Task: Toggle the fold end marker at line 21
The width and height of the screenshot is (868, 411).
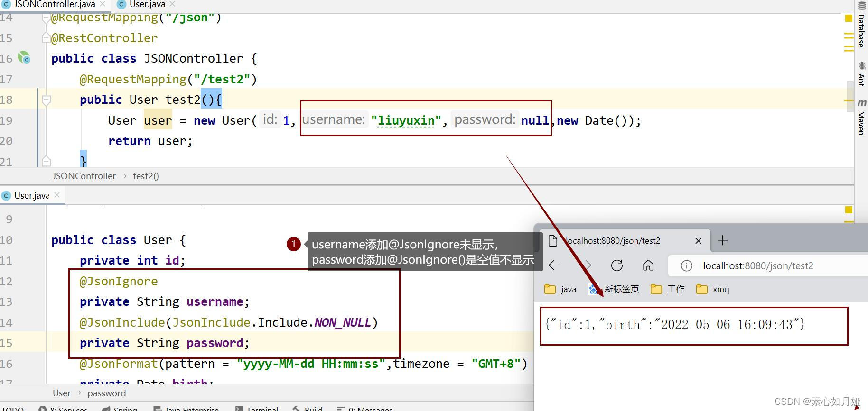Action: [46, 162]
